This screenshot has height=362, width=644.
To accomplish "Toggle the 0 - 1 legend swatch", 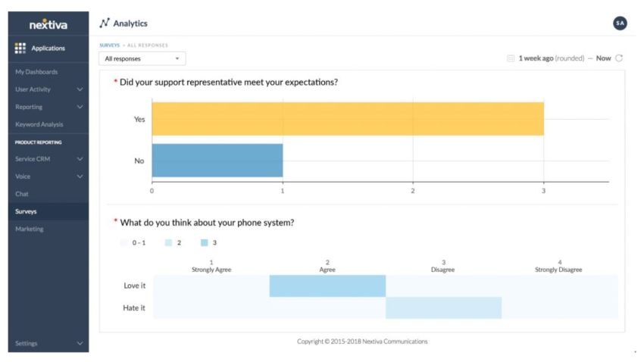I will click(124, 243).
